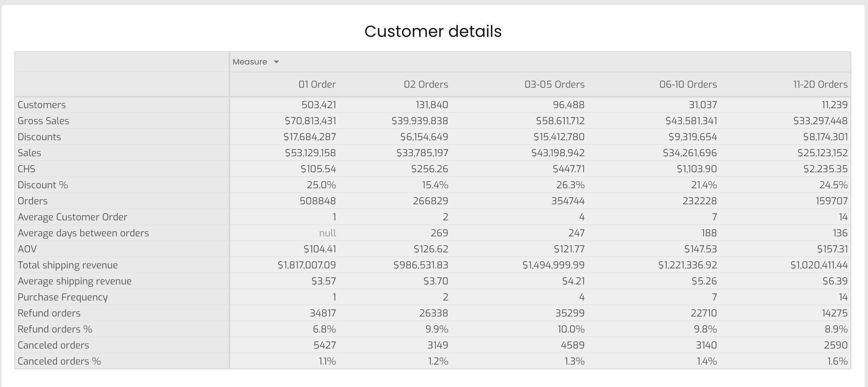Select the 01 Order column header
868x387 pixels.
click(317, 85)
